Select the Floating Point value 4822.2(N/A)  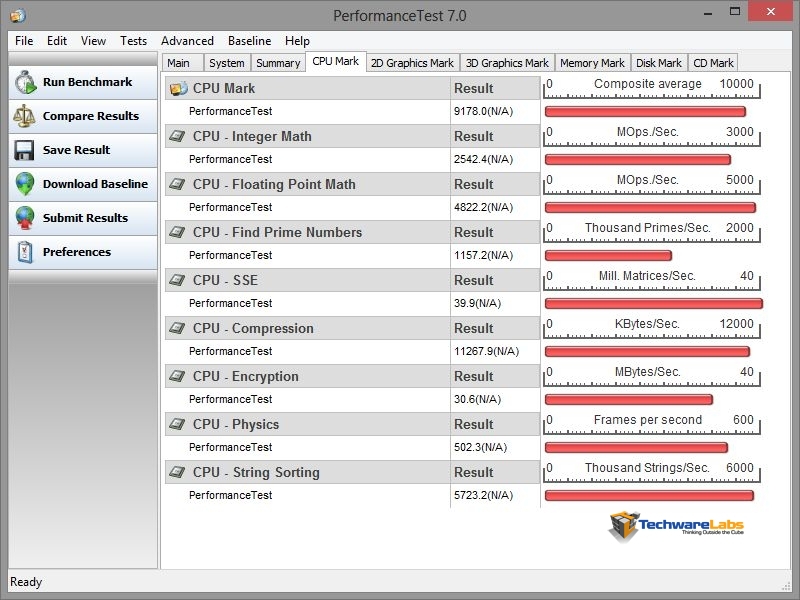[484, 207]
